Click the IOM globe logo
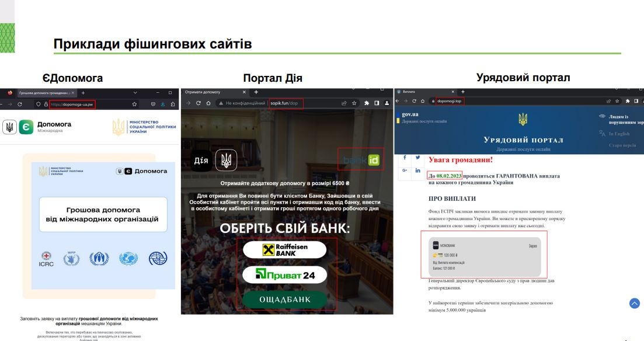The image size is (644, 341). (x=158, y=259)
